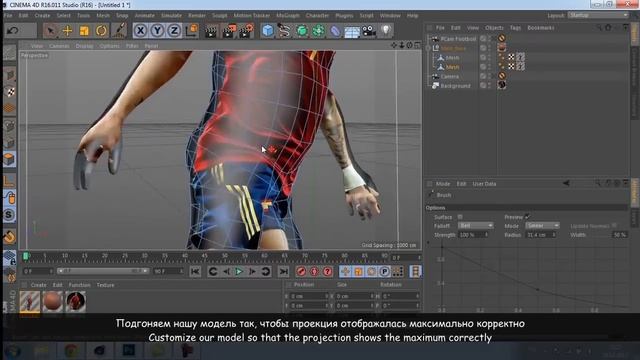640x360 pixels.
Task: Select the orange sphere material thumbnail
Action: [x=53, y=302]
